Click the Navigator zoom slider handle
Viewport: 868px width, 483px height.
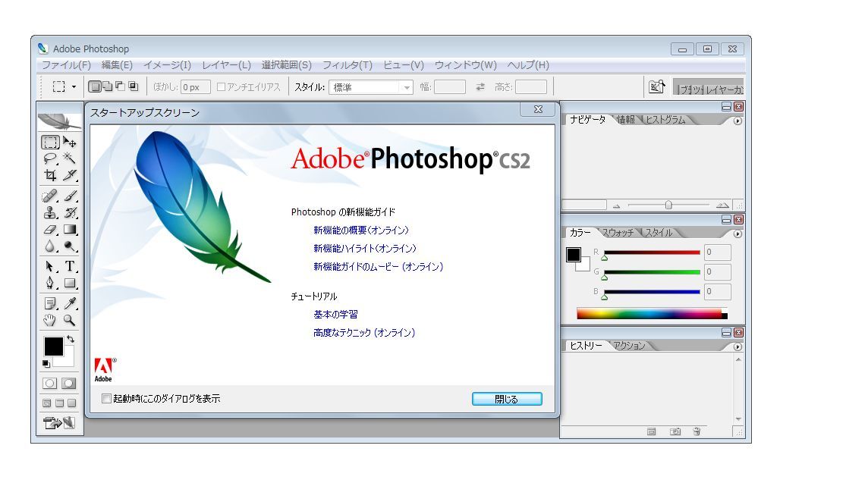668,205
